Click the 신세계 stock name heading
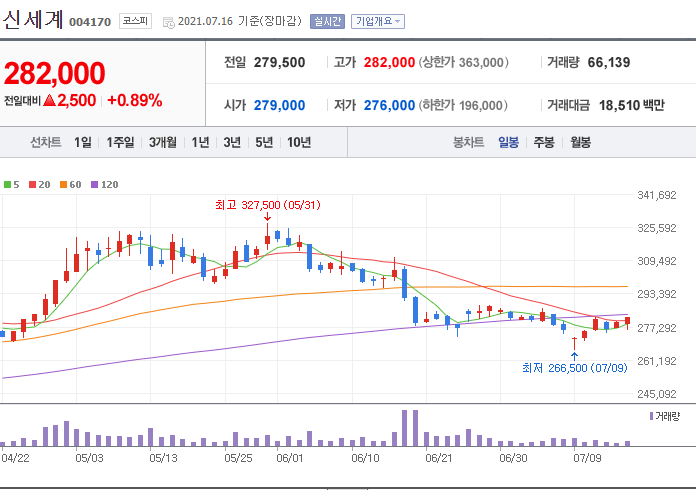 click(x=33, y=20)
